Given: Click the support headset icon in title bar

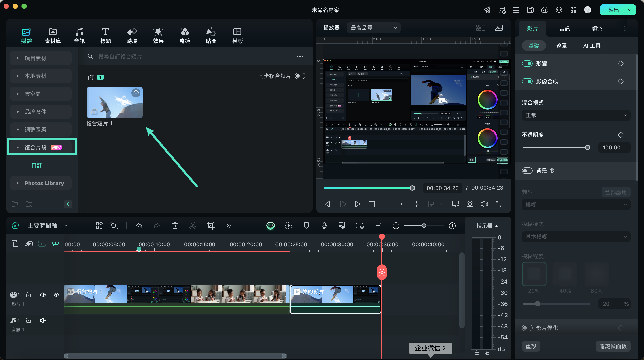Looking at the screenshot, I should click(x=559, y=10).
